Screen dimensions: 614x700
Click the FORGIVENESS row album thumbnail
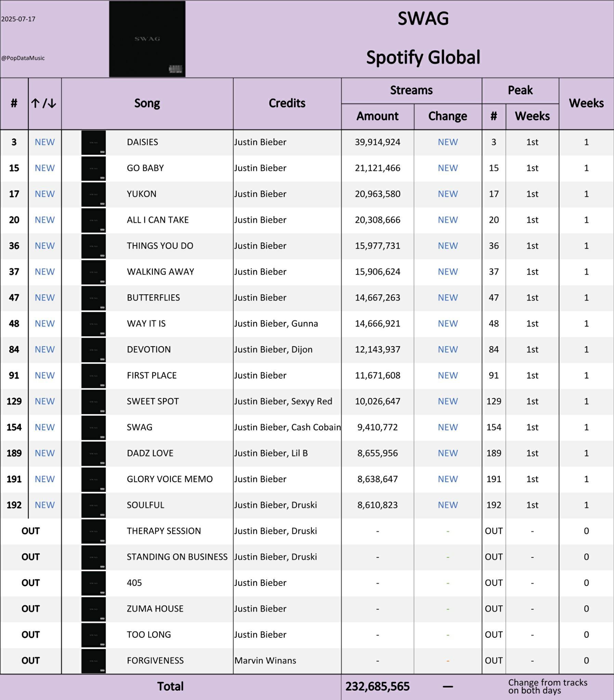point(93,661)
